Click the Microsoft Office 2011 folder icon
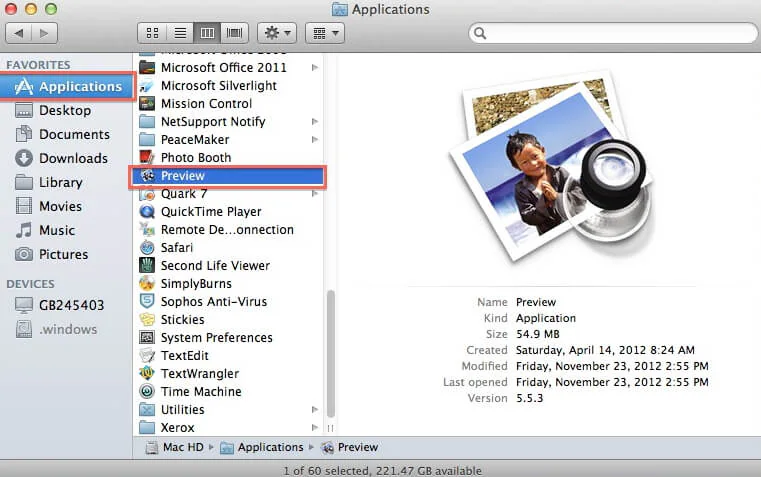This screenshot has width=761, height=477. [x=147, y=67]
